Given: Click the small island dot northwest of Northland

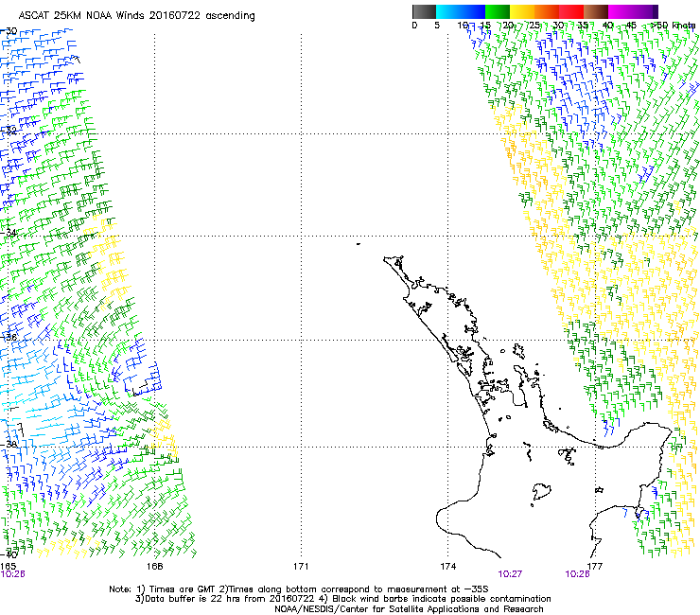Looking at the screenshot, I should (359, 244).
